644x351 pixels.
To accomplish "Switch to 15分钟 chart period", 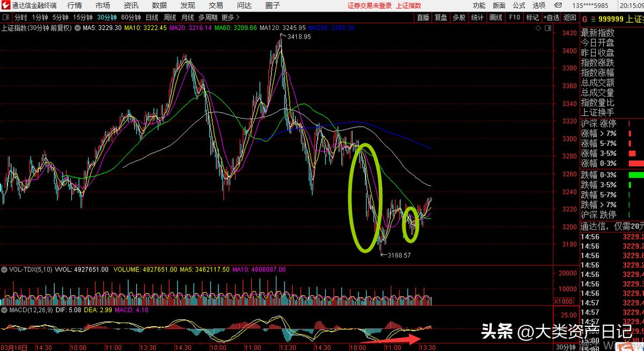I will (x=83, y=17).
